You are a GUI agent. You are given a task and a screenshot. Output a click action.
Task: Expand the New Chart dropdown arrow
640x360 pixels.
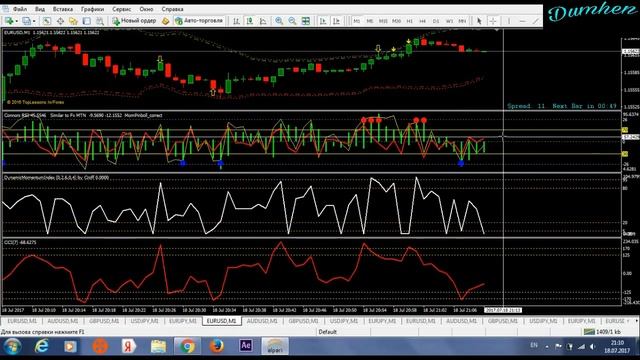coord(17,21)
